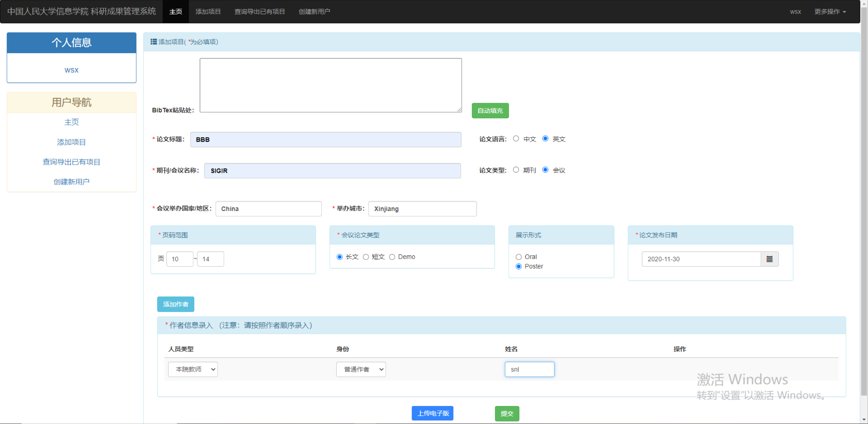Viewport: 868px width, 424px height.
Task: Click the list icon beside 添加项目 header
Action: click(153, 41)
